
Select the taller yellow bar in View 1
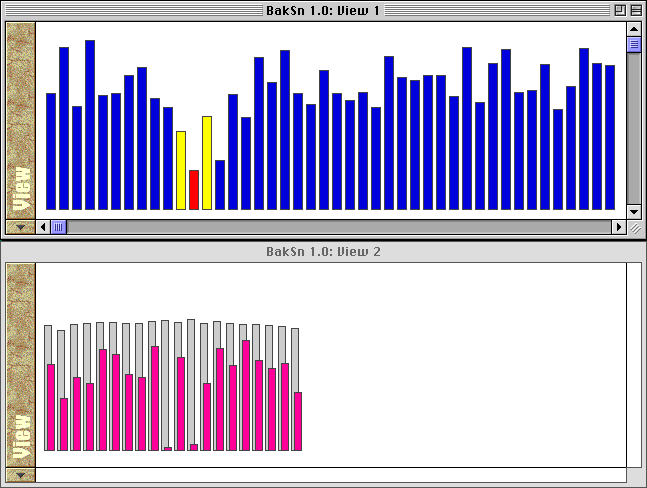[x=207, y=162]
